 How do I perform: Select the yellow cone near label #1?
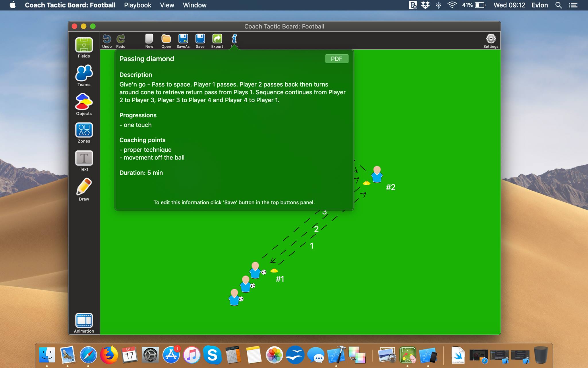[274, 271]
